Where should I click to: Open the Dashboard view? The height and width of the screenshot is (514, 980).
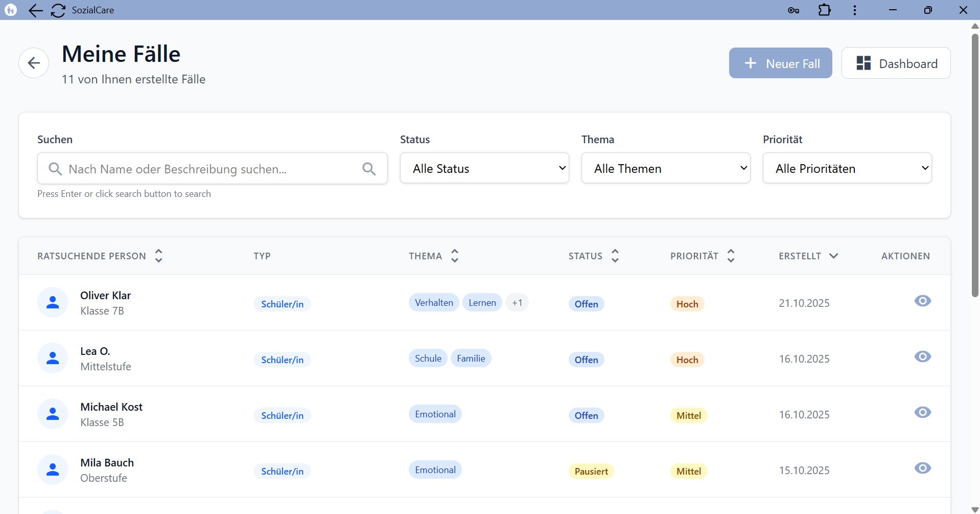click(x=896, y=63)
